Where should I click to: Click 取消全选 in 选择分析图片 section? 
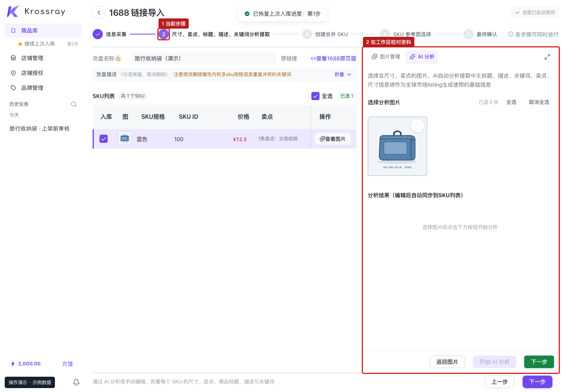tap(539, 102)
